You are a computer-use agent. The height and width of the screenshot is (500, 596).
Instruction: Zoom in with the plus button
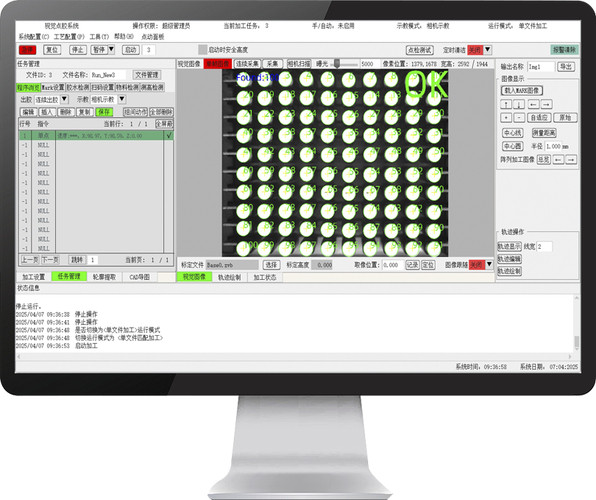506,118
